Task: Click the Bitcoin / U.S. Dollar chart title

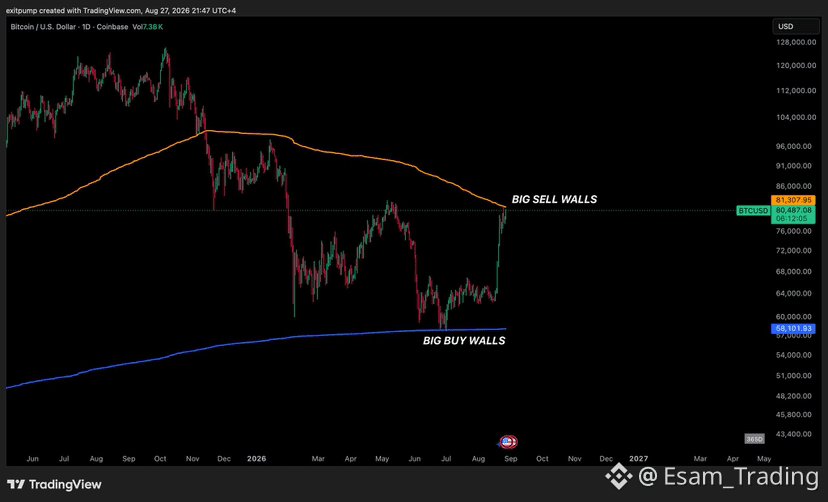Action: (x=69, y=26)
